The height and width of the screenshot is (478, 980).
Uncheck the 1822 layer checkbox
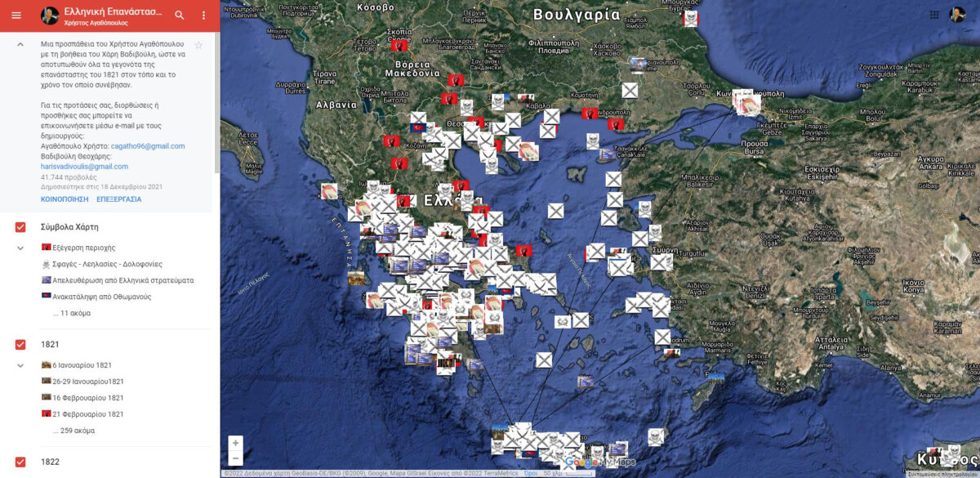coord(22,462)
